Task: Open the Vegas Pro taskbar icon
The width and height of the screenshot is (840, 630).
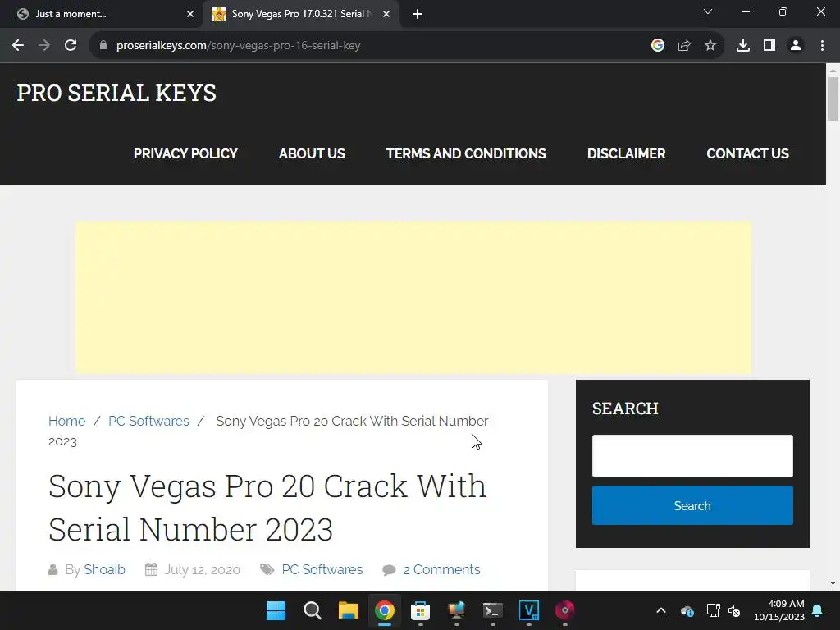Action: 529,610
